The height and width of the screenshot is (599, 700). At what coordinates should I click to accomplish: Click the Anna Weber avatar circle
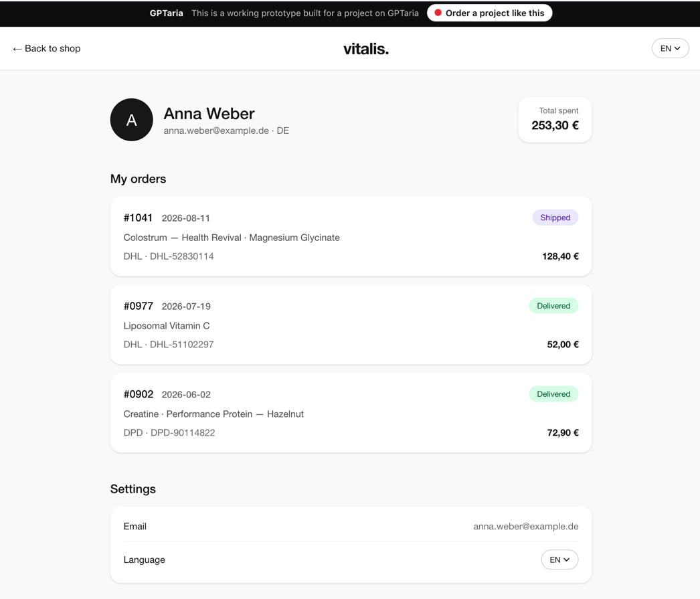(132, 120)
